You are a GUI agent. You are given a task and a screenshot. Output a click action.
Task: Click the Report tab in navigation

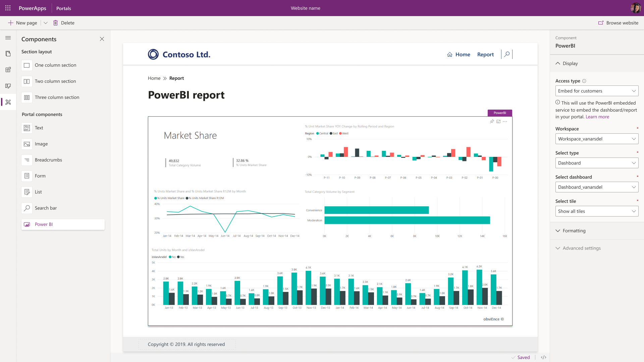[485, 54]
